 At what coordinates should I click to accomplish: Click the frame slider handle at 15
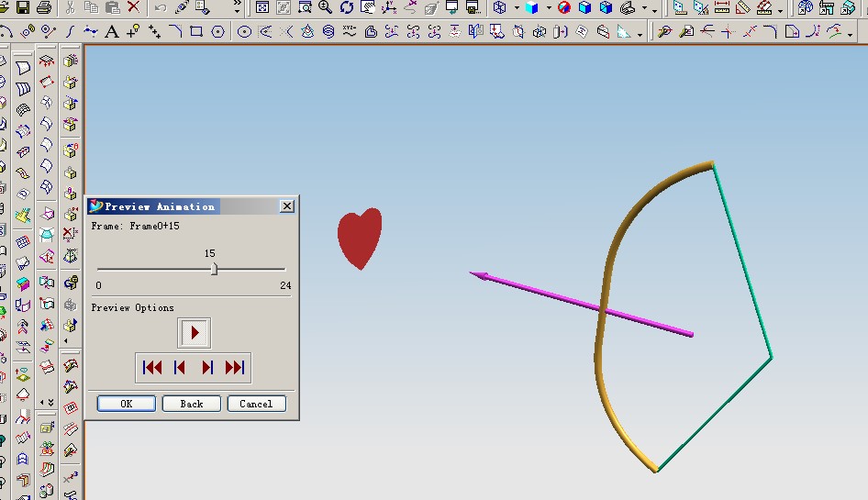click(214, 269)
